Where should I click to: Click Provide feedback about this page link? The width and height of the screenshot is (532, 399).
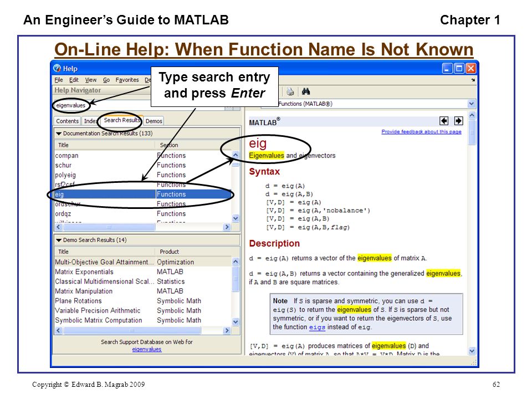(421, 132)
